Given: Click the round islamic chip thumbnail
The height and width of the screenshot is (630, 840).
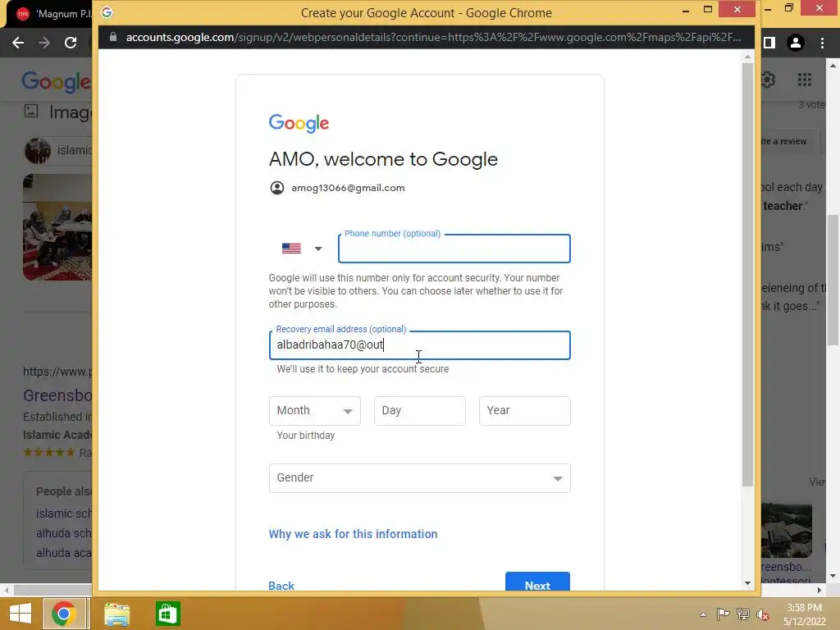Looking at the screenshot, I should click(38, 151).
